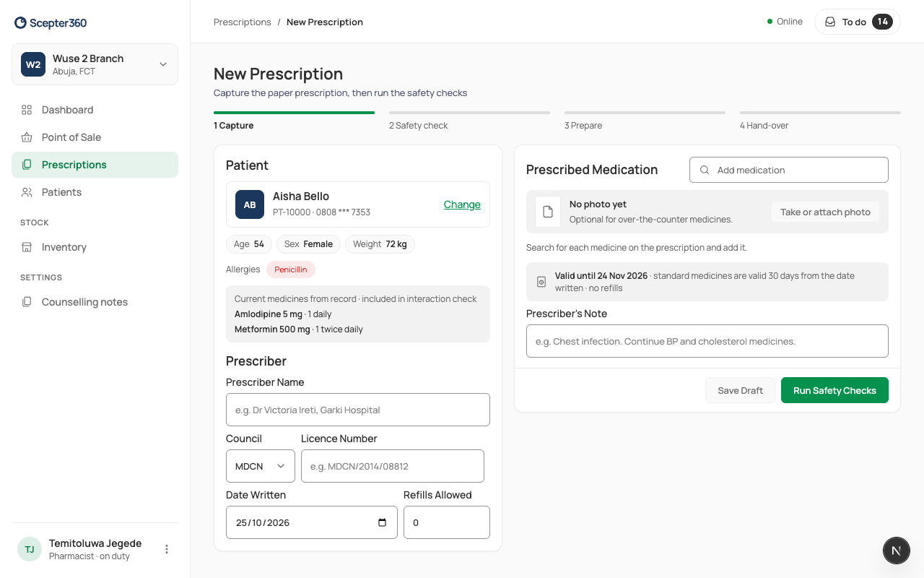The image size is (924, 578).
Task: Expand the Wuse 2 Branch selector
Action: click(x=95, y=64)
